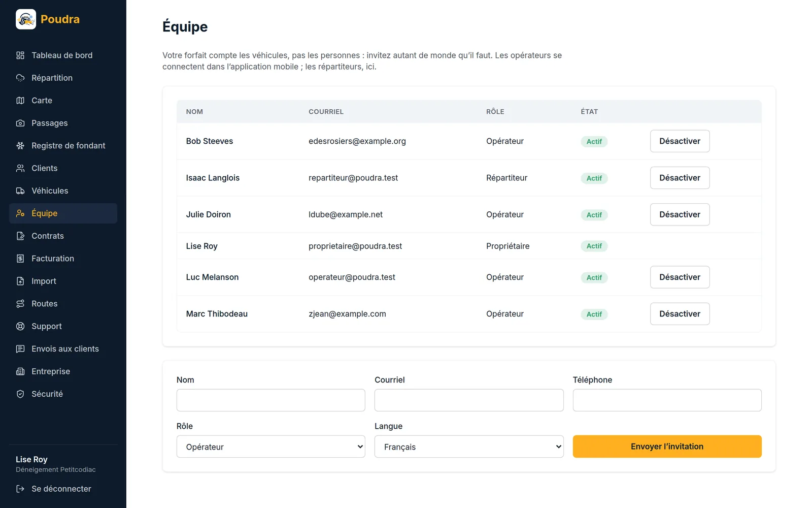Viewport: 812px width, 508px height.
Task: Focus the Téléphone input field
Action: tap(667, 400)
